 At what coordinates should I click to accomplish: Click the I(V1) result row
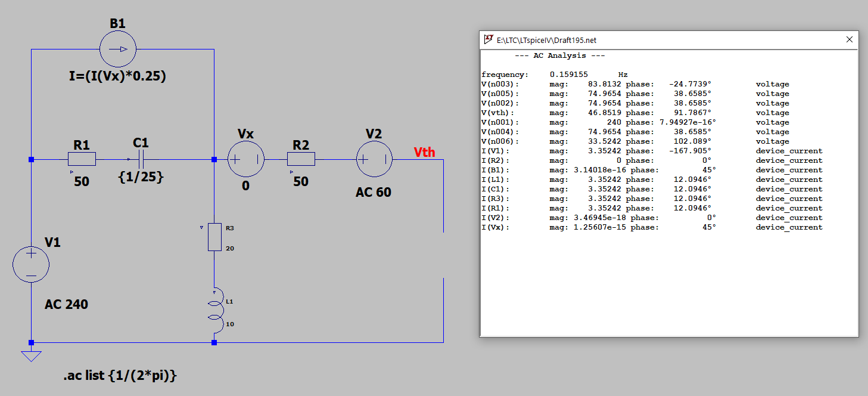coord(652,151)
